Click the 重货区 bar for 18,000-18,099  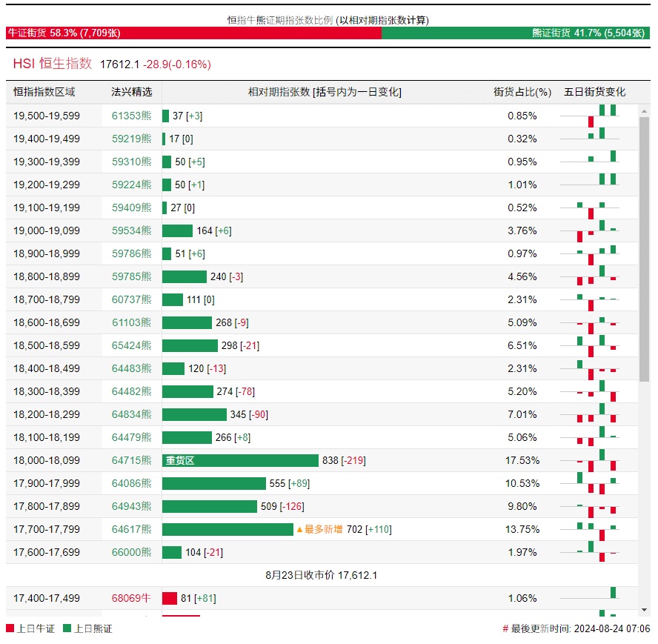tap(240, 460)
